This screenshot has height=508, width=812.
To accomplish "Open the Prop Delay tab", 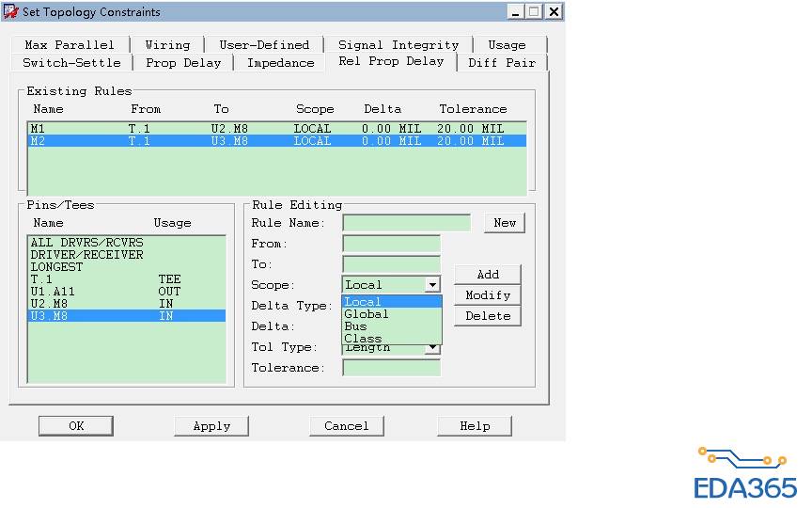I will coord(183,63).
